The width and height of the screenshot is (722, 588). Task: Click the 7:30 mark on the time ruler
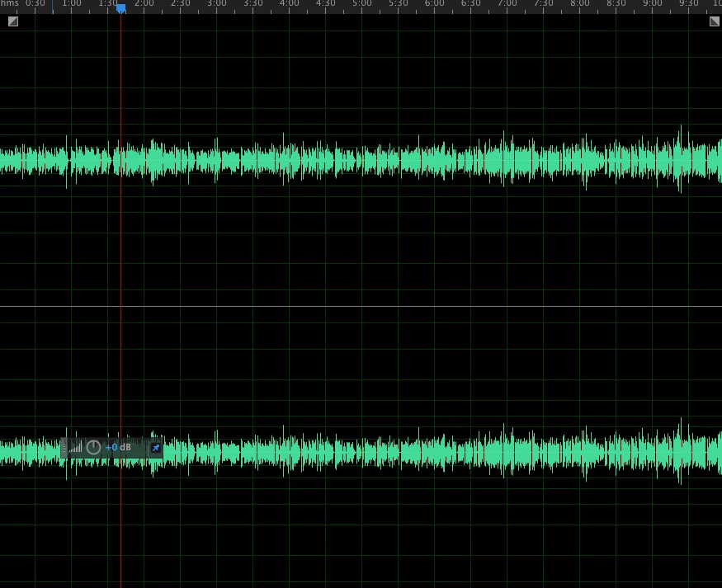(544, 3)
